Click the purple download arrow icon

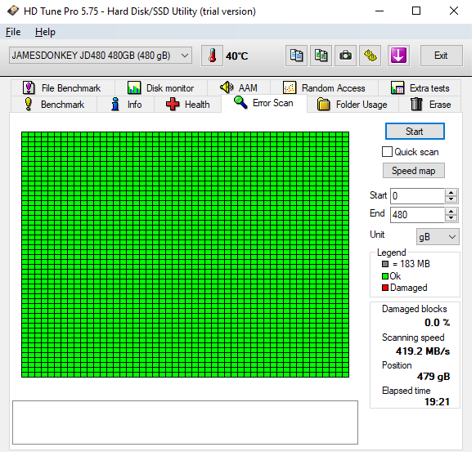pos(398,56)
